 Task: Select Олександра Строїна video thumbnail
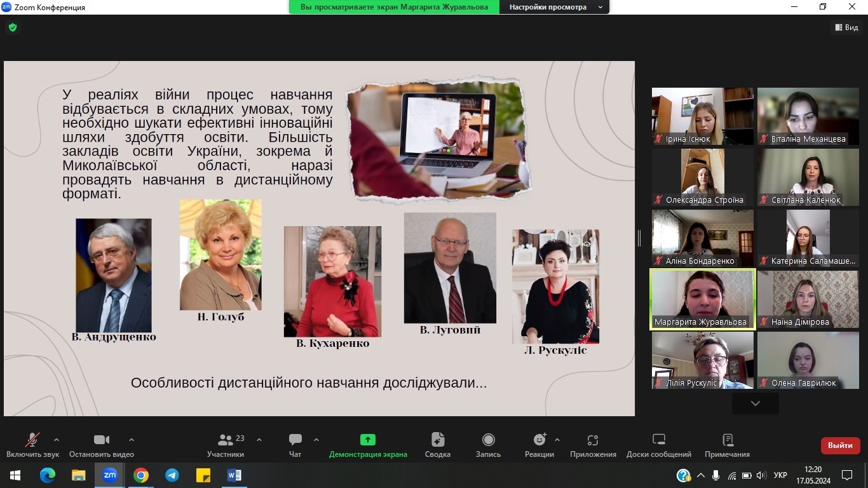(x=703, y=177)
